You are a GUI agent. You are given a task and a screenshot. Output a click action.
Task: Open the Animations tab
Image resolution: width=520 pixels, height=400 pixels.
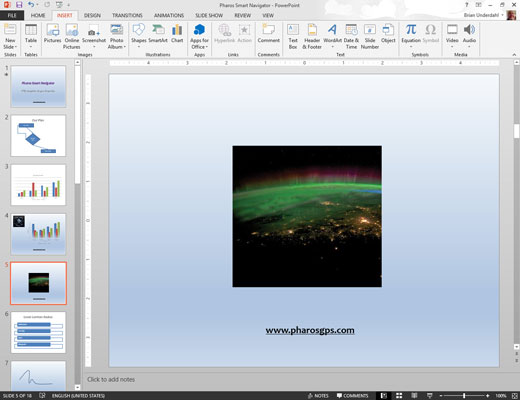click(169, 15)
